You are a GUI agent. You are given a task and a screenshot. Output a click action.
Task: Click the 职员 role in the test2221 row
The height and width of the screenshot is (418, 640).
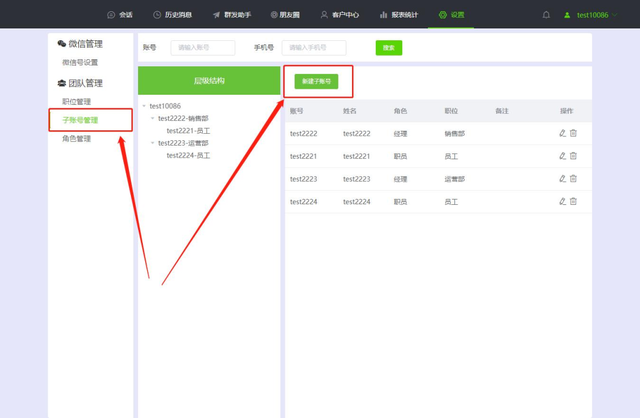tap(400, 156)
